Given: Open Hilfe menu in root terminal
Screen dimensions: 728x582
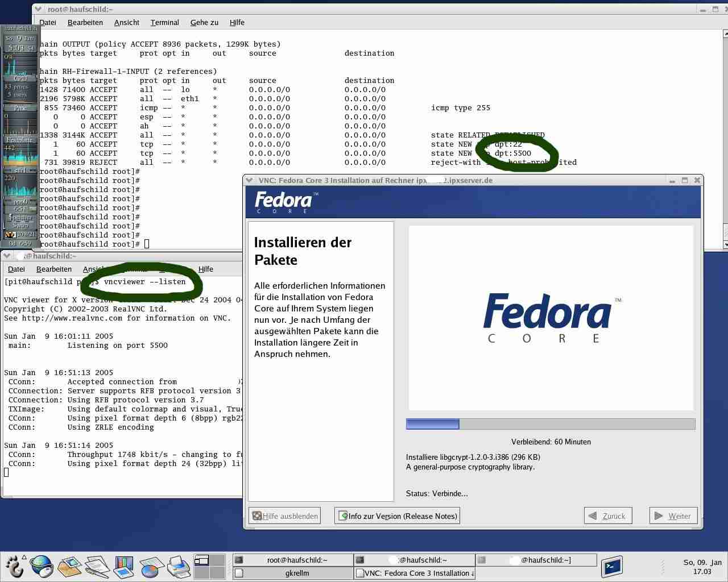Looking at the screenshot, I should (237, 22).
